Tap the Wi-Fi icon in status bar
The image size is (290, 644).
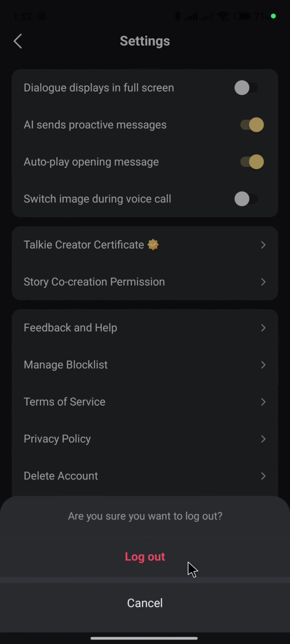point(223,17)
